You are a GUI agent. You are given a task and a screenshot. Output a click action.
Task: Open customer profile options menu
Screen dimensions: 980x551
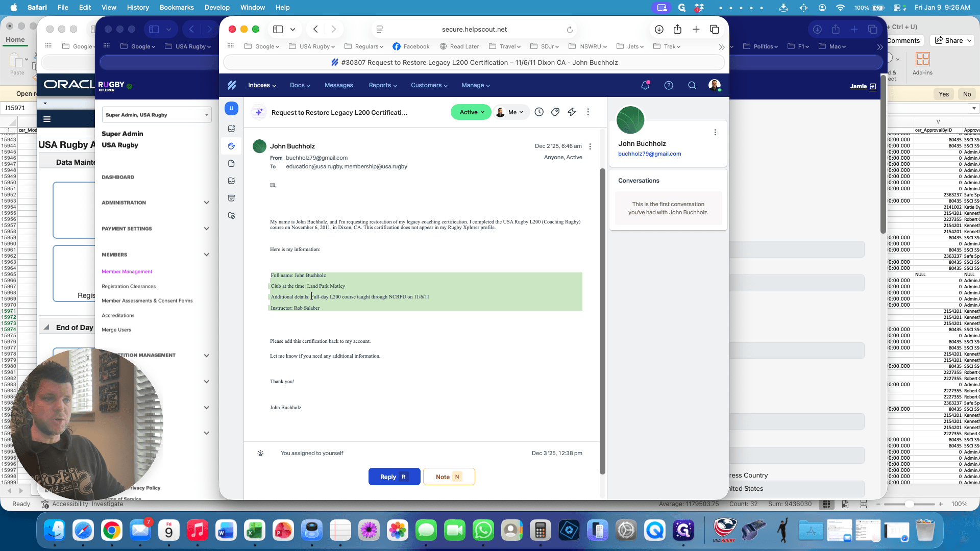click(715, 132)
